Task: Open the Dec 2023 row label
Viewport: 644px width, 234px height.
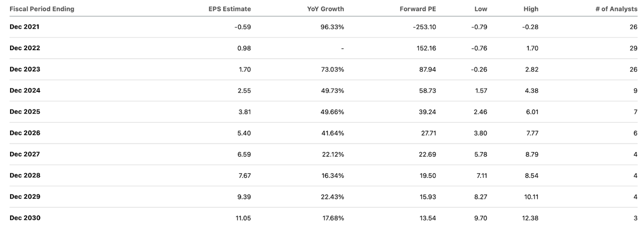Action: (x=25, y=69)
